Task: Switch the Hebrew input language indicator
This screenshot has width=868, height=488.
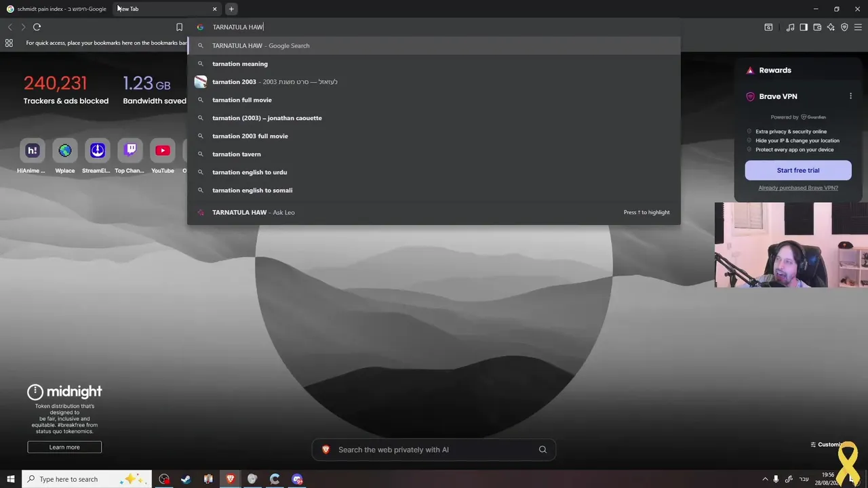Action: (x=804, y=479)
